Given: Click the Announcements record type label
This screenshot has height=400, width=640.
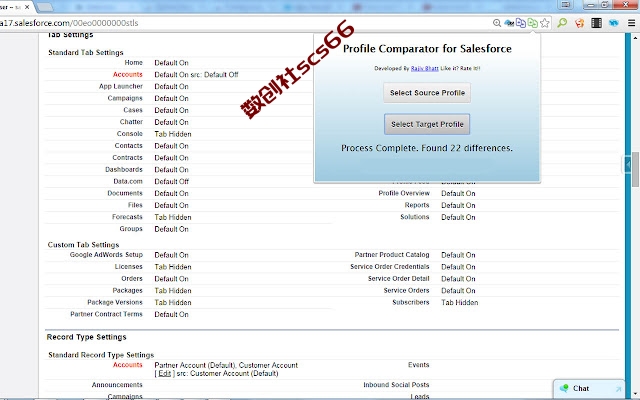Looking at the screenshot, I should click(117, 384).
